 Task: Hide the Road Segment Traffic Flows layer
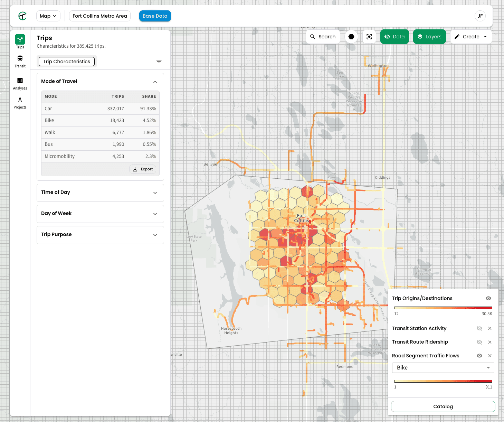click(x=479, y=356)
